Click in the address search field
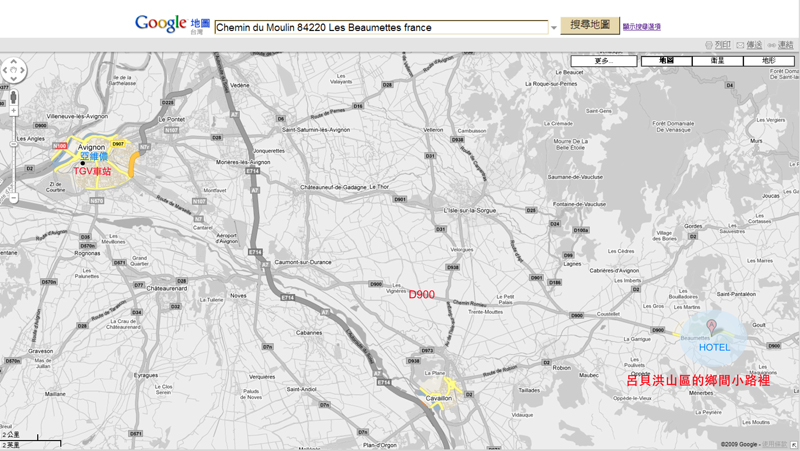Screen dimensions: 800x451 381,28
